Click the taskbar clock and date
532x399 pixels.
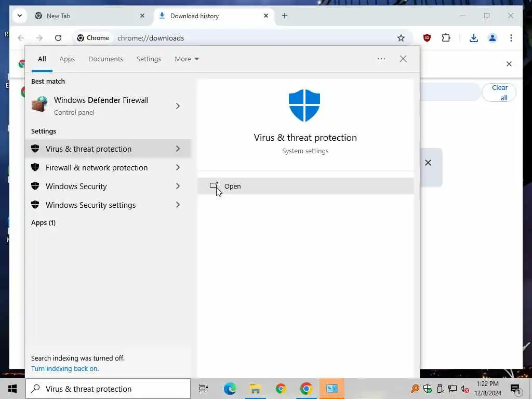[487, 389]
